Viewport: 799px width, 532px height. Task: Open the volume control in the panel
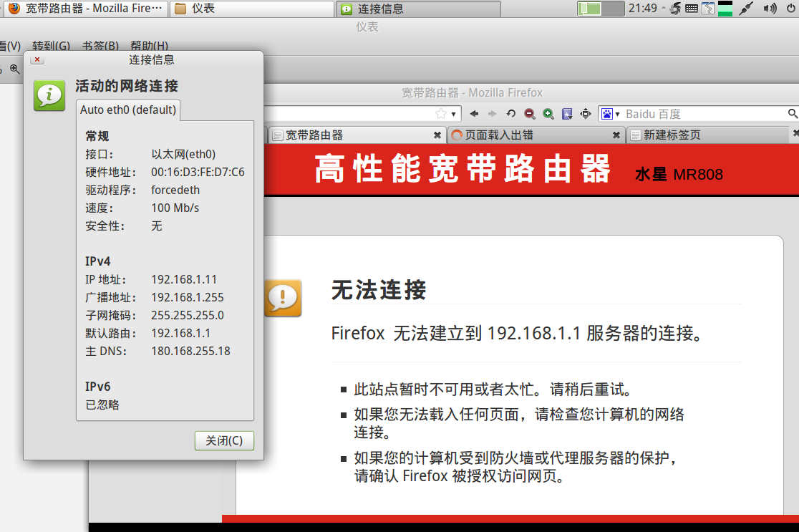click(770, 8)
